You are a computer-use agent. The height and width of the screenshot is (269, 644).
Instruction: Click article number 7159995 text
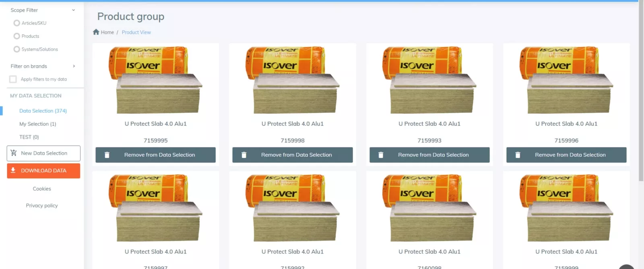pos(156,141)
